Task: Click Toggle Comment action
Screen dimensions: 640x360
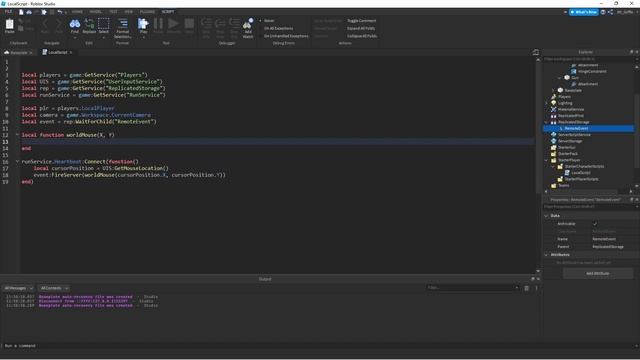Action: (362, 20)
